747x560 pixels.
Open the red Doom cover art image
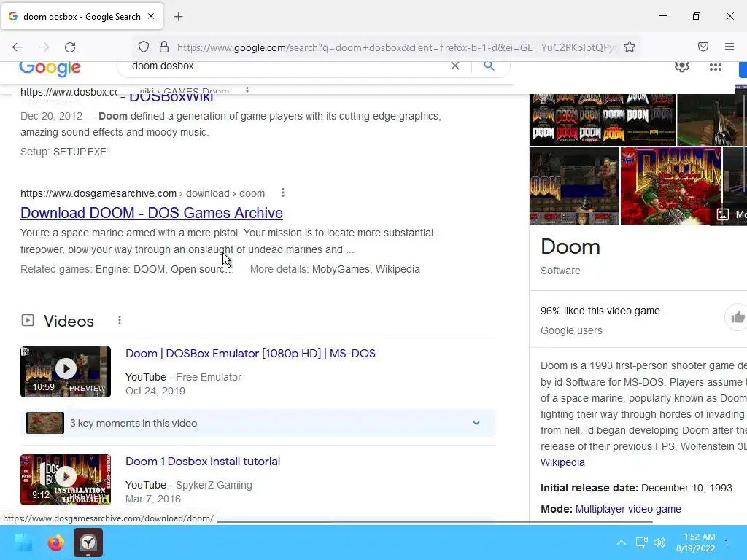coord(671,186)
